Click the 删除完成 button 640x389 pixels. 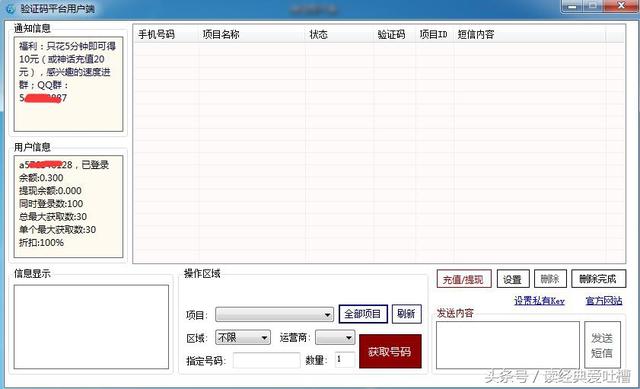[x=598, y=279]
